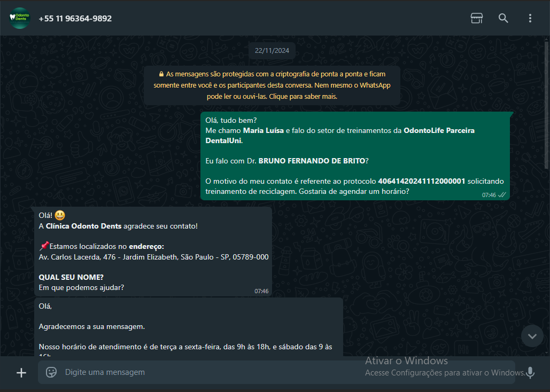Open contact info for +55 11 96364-9892
550x392 pixels.
[75, 19]
